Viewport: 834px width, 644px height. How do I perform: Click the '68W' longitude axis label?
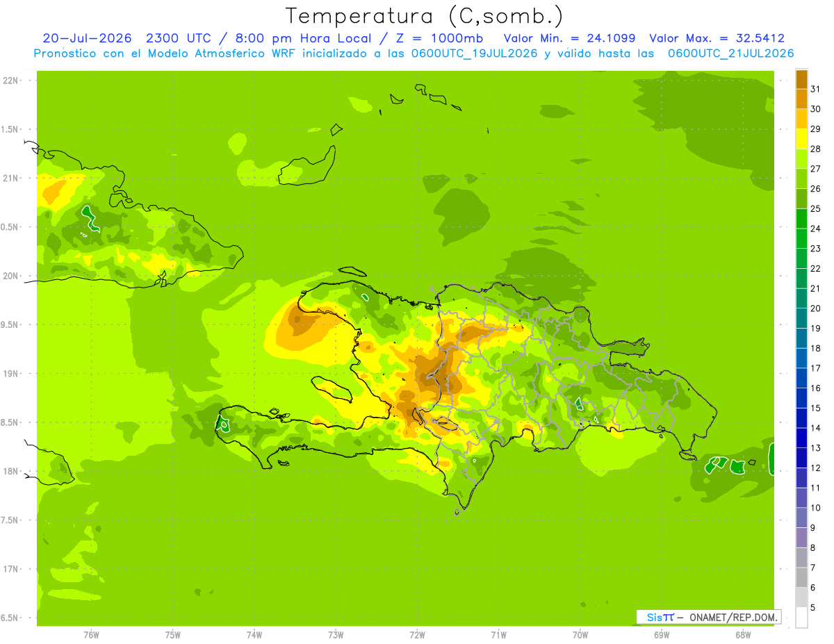[x=743, y=635]
